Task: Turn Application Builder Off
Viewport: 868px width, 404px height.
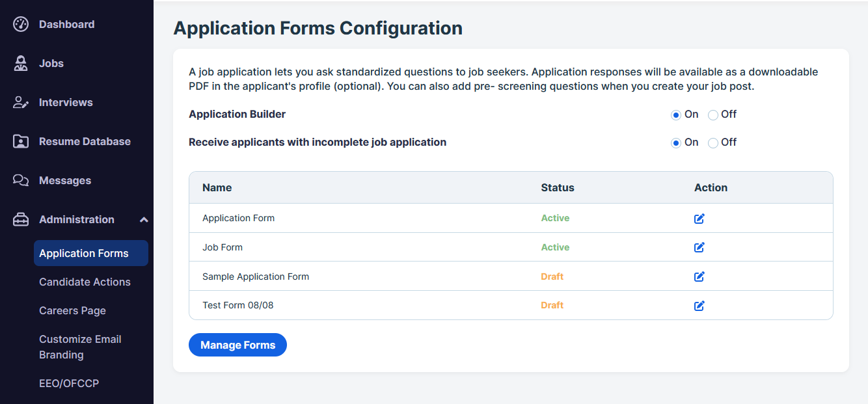Action: 713,114
